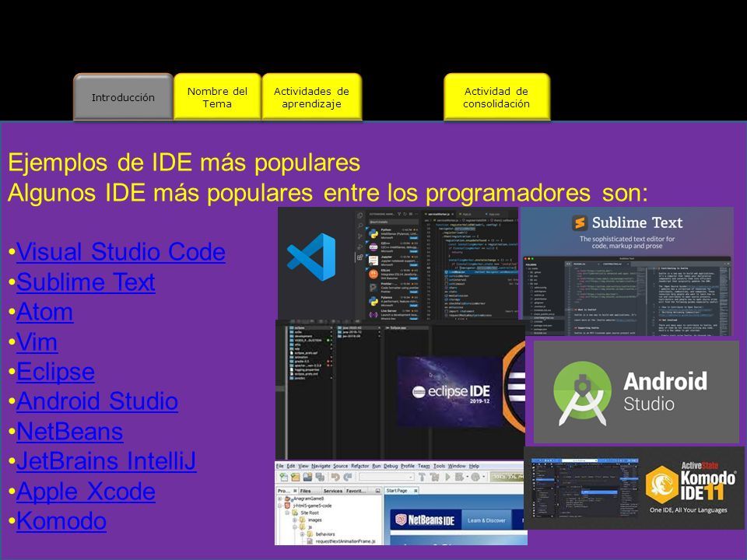The width and height of the screenshot is (747, 560).
Task: Click the Apple Xcode link
Action: coord(86,491)
